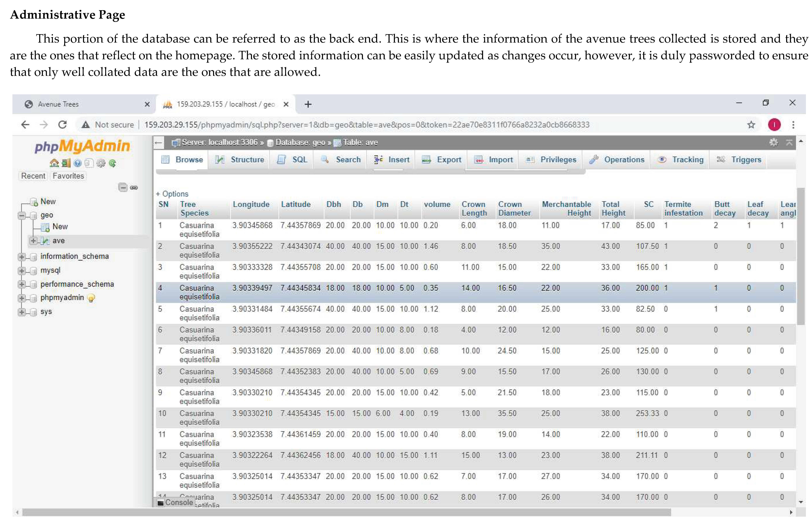Expand the mysql database node
812x522 pixels.
[22, 270]
